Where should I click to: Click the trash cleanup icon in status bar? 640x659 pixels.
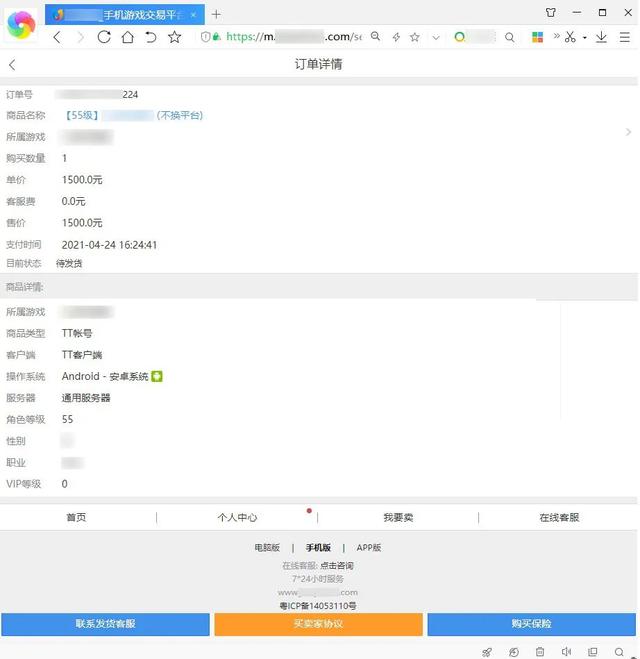540,652
